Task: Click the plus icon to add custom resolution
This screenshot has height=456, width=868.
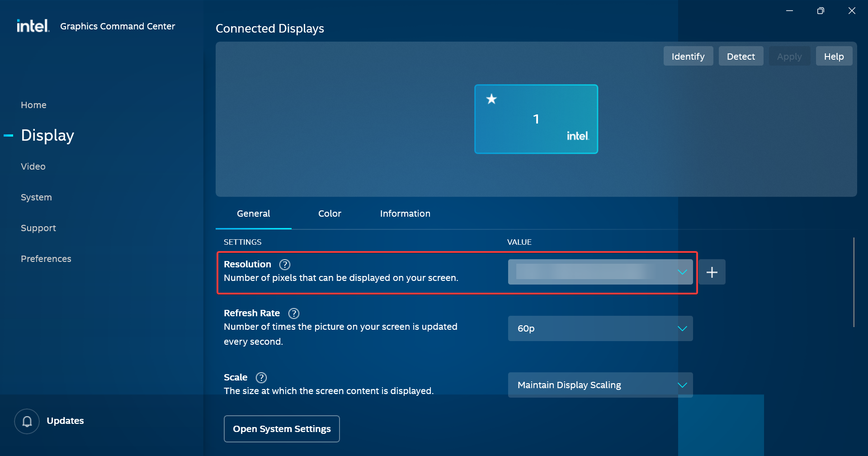Action: [x=712, y=272]
